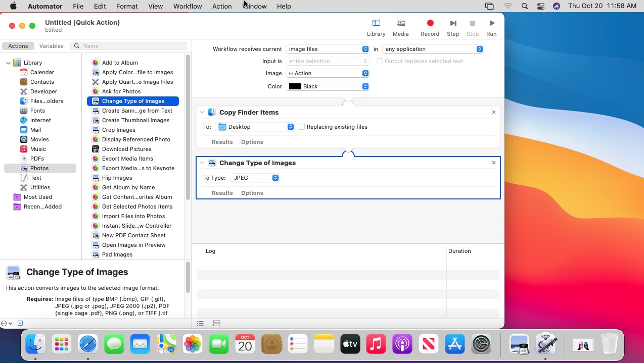Select the Mail library category

pyautogui.click(x=35, y=130)
